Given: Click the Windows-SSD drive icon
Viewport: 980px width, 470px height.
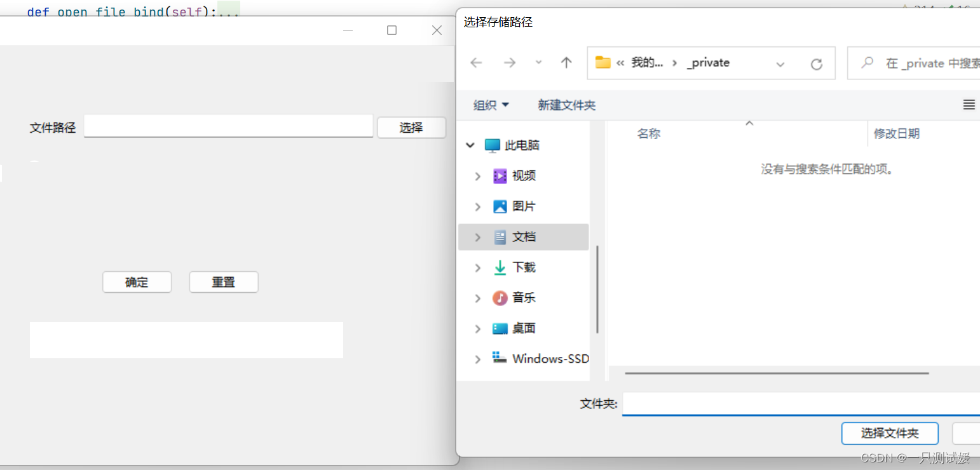Looking at the screenshot, I should click(501, 359).
